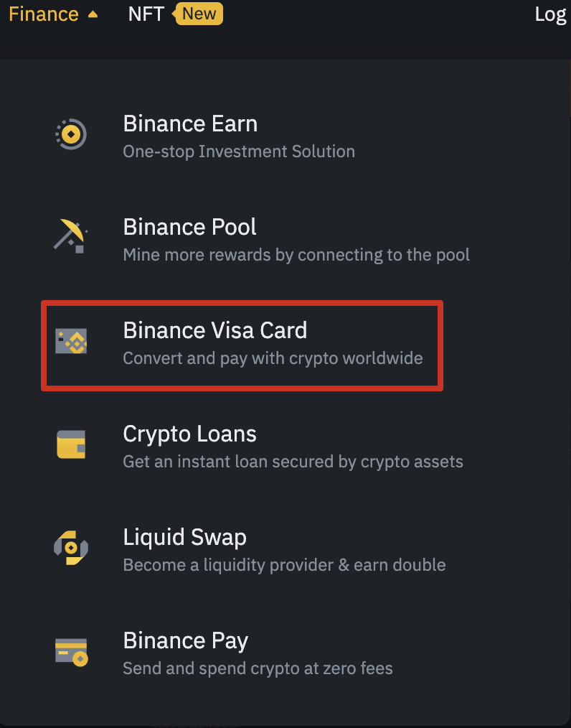Open the Binance Visa Card page
Viewport: 571px width, 728px height.
(215, 330)
